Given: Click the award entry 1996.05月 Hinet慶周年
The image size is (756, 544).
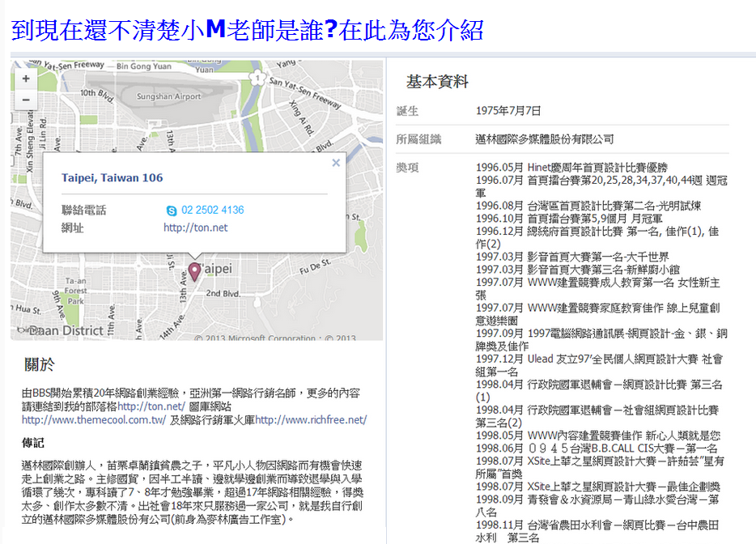Looking at the screenshot, I should [x=571, y=168].
